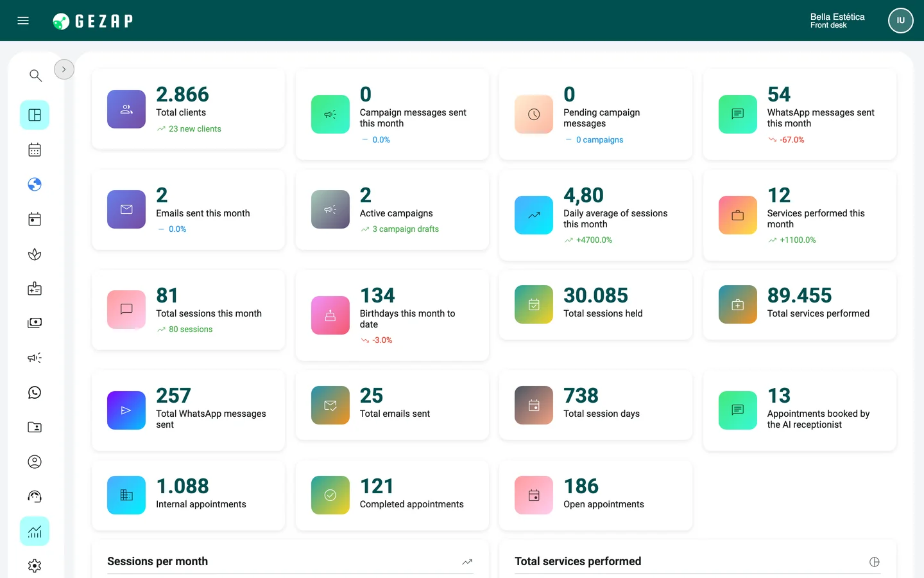Click the Total sessions held calendar-check icon
Screen dimensions: 924x578
pos(534,304)
